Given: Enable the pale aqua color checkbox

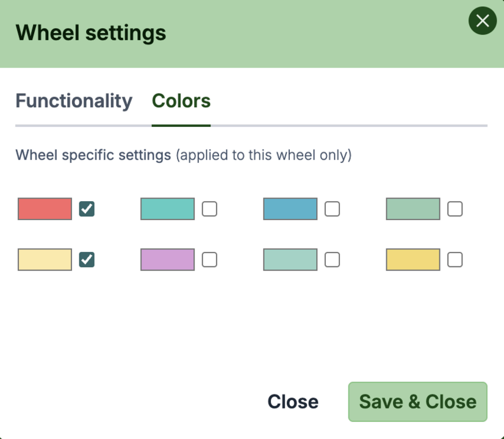Looking at the screenshot, I should pos(332,260).
